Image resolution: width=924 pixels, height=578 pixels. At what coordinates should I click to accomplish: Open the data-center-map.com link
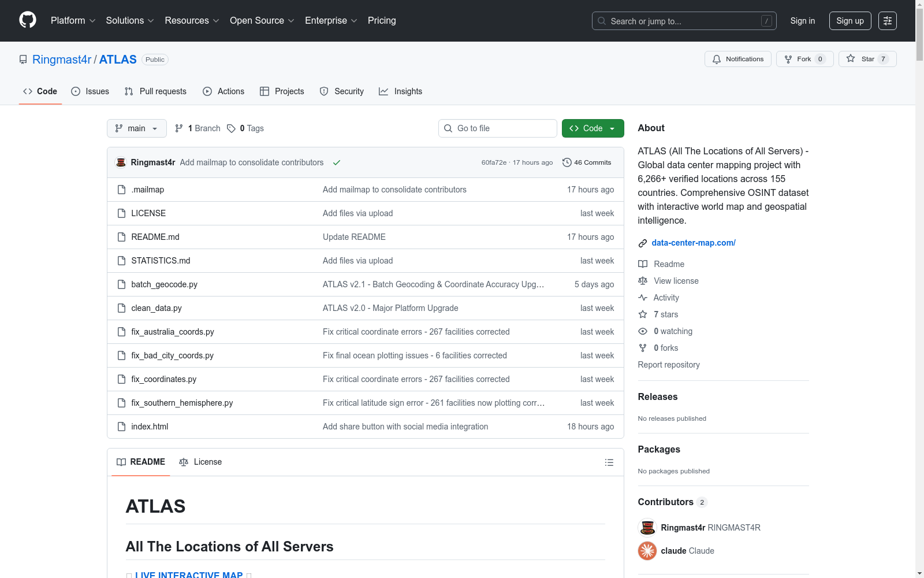[694, 243]
